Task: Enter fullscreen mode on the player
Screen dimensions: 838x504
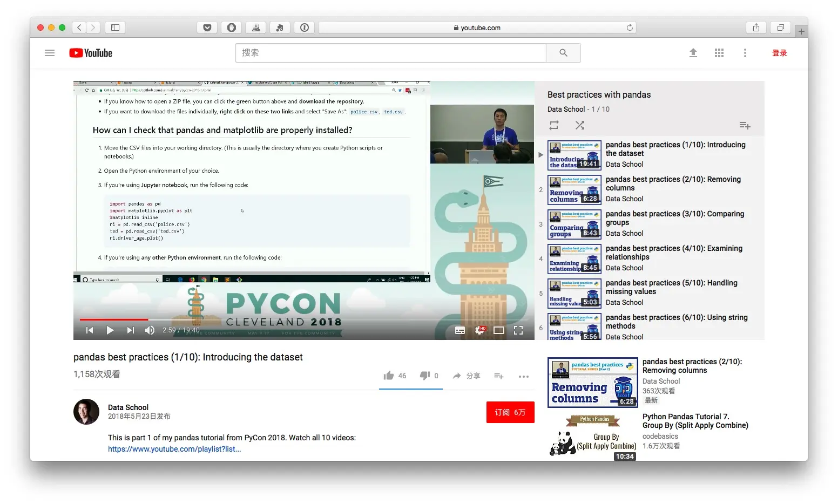Action: click(x=518, y=330)
